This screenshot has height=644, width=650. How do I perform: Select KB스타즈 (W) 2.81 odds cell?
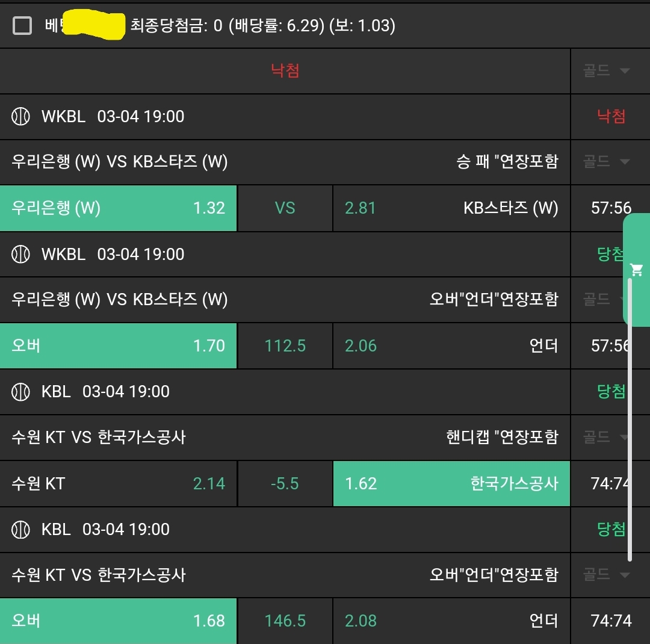pos(451,208)
